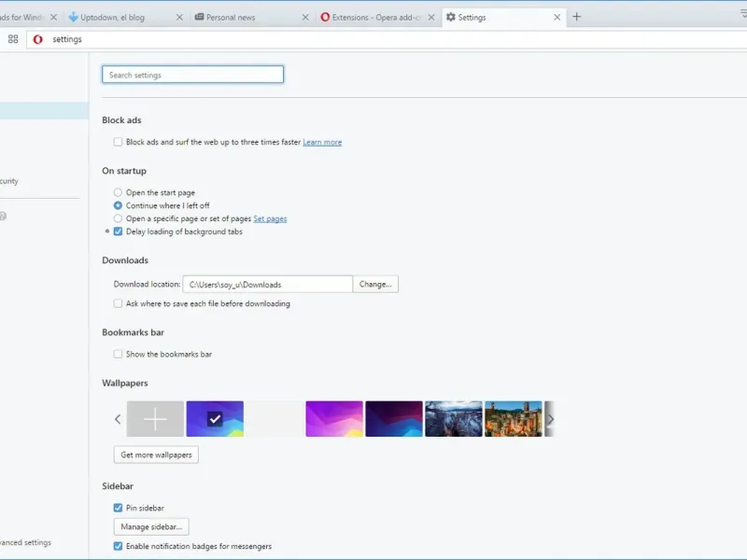Open the Speed Dial grid icon

click(13, 39)
